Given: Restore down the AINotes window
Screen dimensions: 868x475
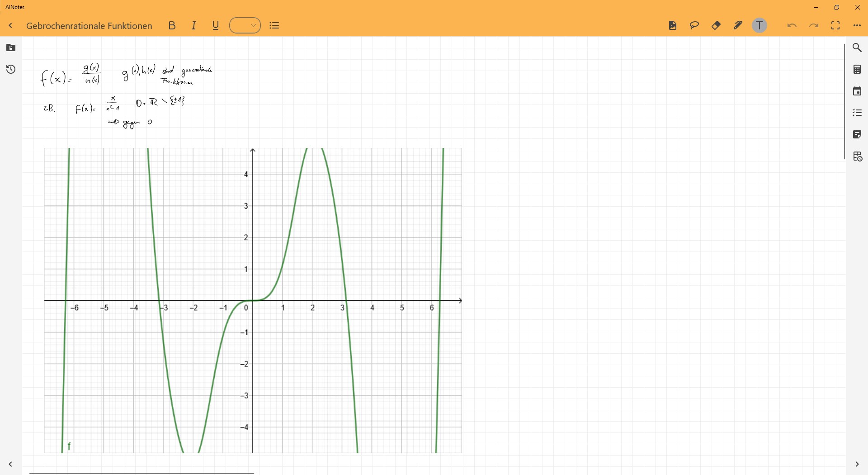Looking at the screenshot, I should 837,7.
